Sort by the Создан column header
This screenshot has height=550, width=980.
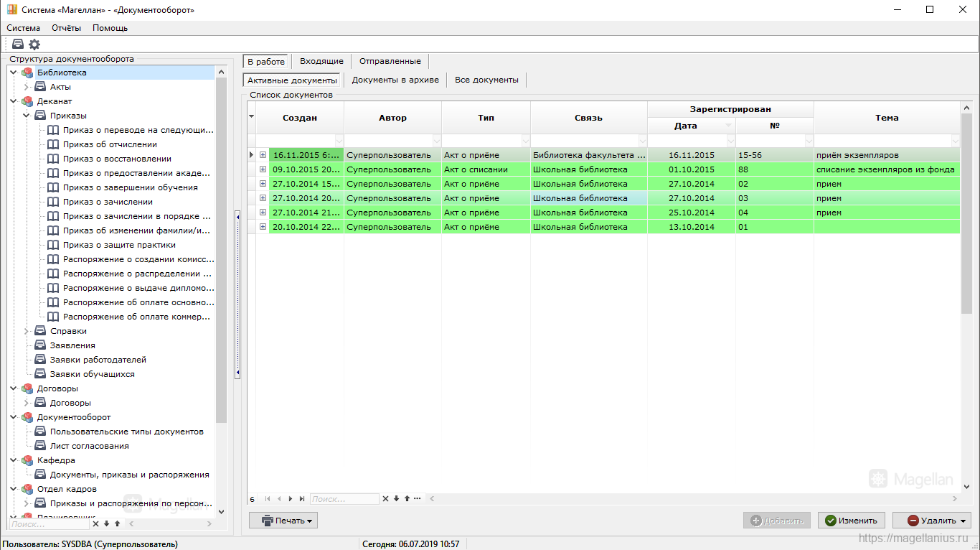[300, 118]
